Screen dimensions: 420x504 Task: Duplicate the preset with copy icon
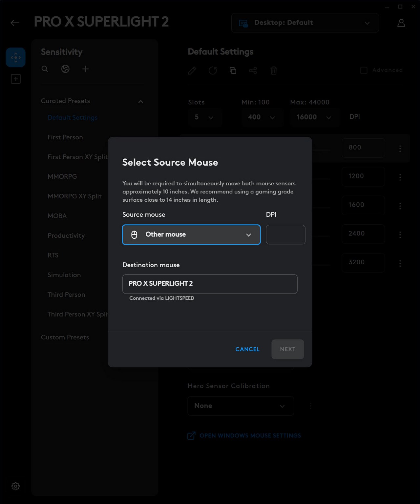(x=233, y=71)
